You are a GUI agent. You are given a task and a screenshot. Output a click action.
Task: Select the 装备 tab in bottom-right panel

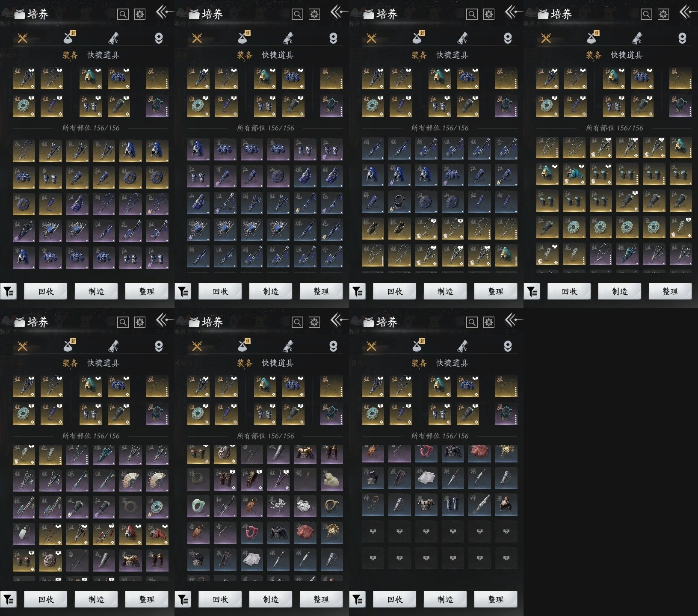[x=419, y=363]
